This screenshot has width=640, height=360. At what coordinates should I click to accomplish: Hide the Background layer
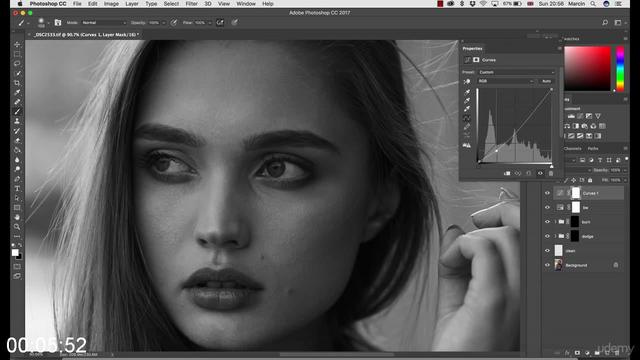pyautogui.click(x=547, y=265)
